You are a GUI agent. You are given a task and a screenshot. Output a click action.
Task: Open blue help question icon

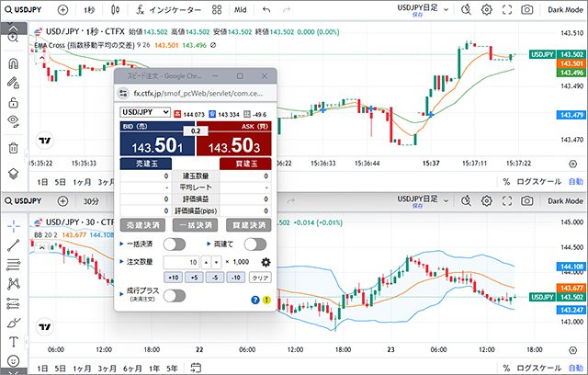[255, 300]
